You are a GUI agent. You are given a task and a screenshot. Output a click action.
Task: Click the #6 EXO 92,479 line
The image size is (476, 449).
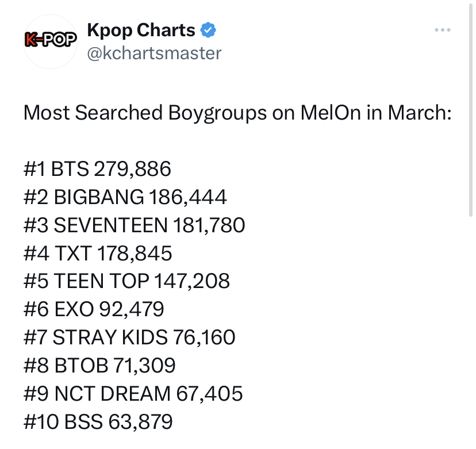tap(94, 309)
